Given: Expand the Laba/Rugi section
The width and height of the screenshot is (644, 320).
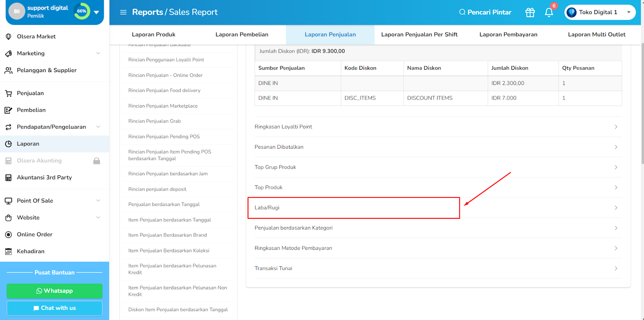Looking at the screenshot, I should click(x=438, y=208).
